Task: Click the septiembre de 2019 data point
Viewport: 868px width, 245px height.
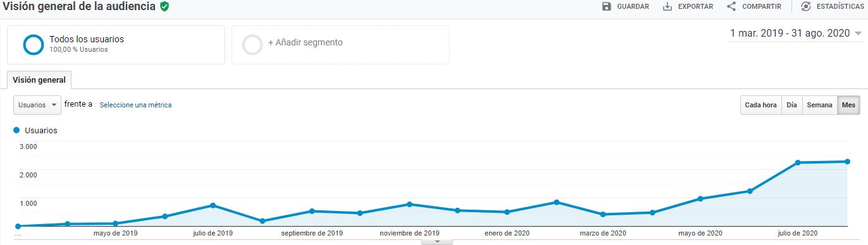Action: (312, 211)
